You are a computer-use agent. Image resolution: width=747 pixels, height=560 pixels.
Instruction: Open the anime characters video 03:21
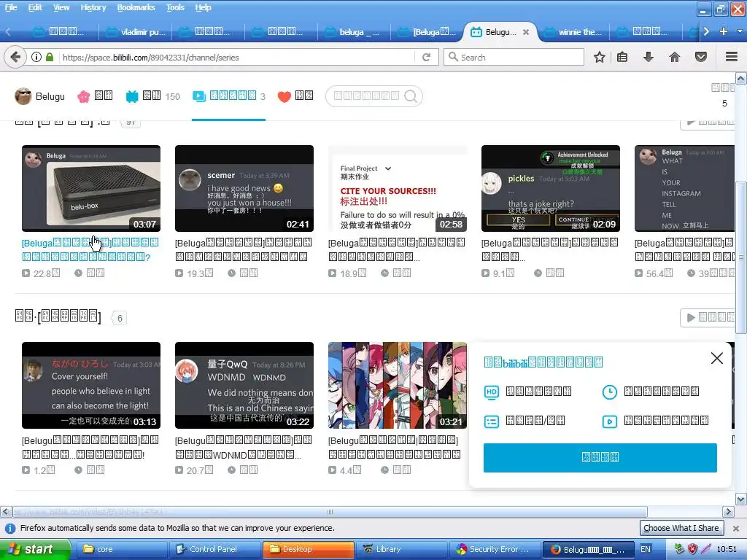[398, 385]
